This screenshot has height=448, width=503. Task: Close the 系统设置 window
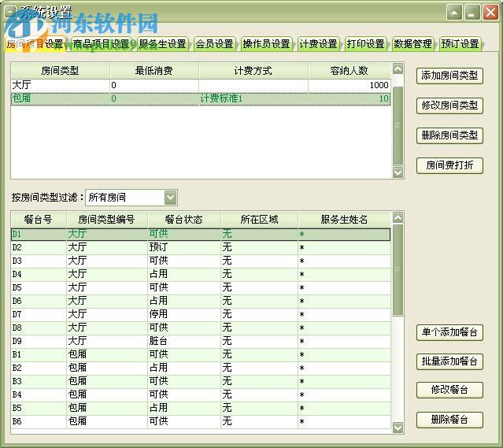tap(490, 13)
